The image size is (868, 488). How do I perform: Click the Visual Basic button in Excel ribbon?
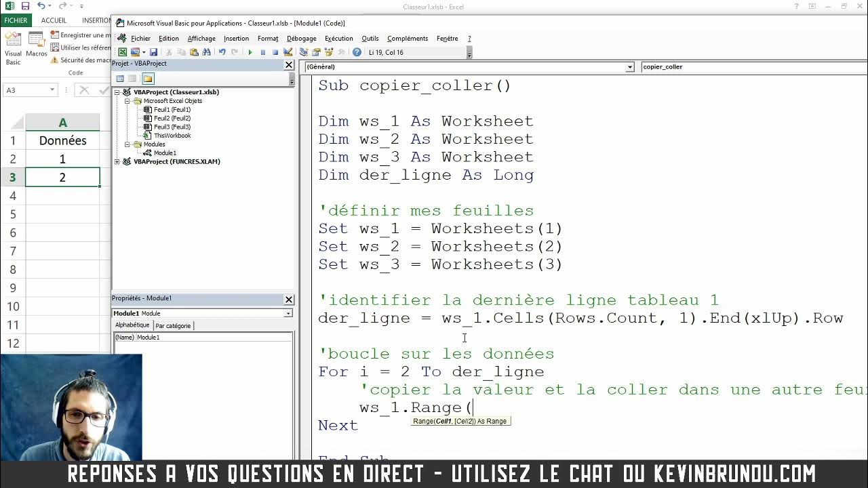coord(14,47)
